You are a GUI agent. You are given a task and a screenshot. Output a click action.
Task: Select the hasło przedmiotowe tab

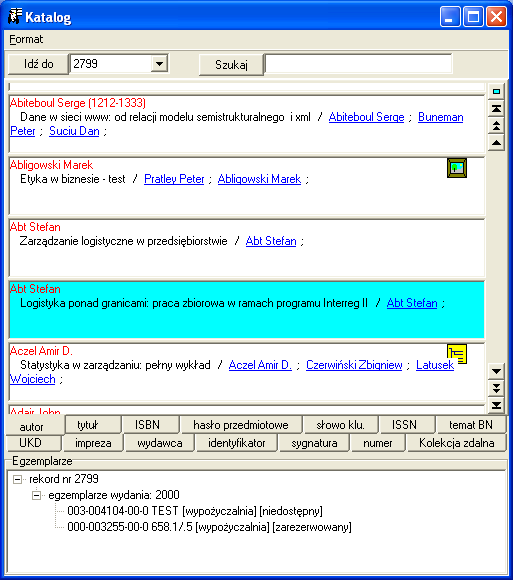tap(241, 425)
